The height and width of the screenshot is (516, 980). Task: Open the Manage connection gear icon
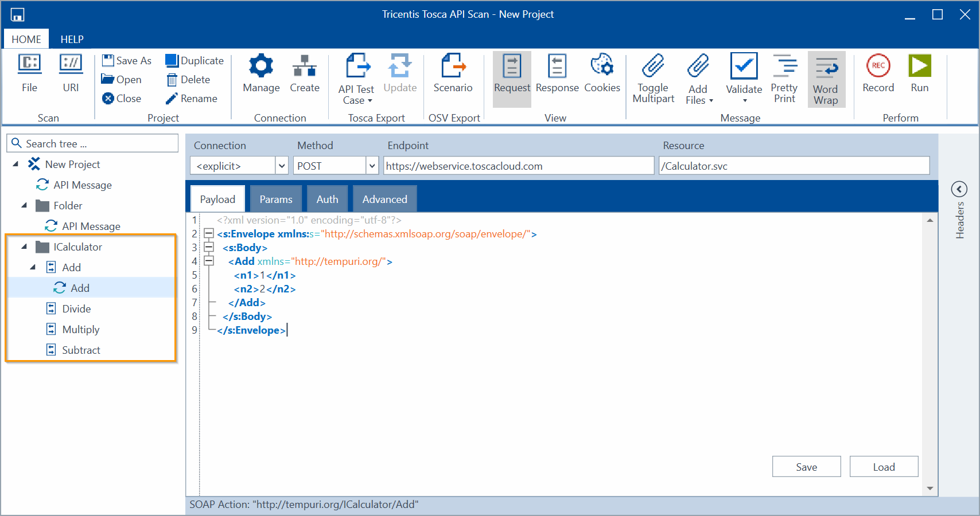pyautogui.click(x=261, y=67)
